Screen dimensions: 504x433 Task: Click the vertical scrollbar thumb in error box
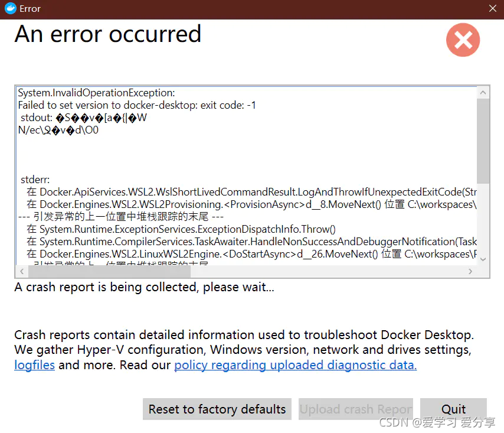483,141
